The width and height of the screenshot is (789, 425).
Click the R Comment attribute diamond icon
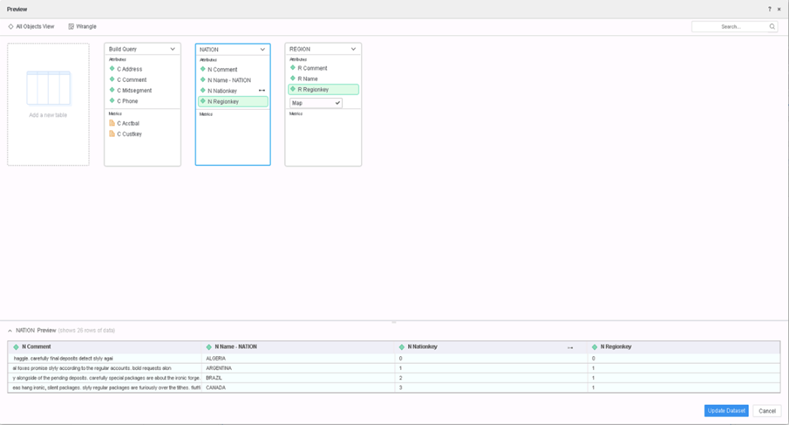(x=293, y=68)
